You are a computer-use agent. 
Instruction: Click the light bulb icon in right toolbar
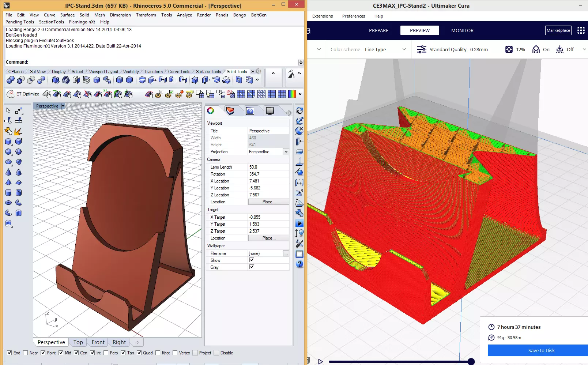coord(299,233)
